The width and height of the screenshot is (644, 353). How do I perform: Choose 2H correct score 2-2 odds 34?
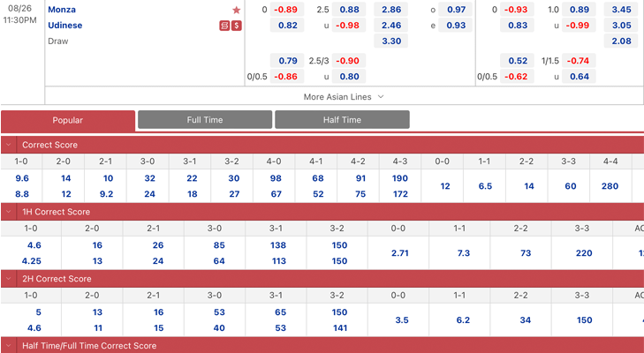point(526,319)
